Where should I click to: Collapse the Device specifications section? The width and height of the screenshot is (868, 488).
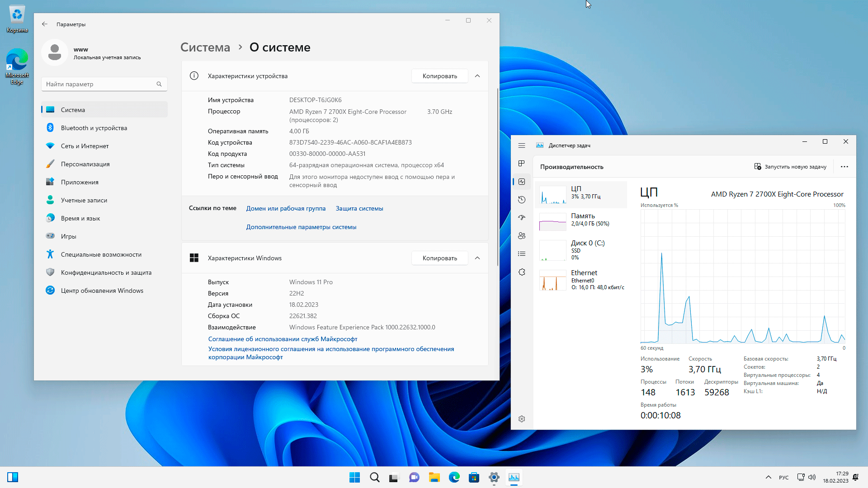coord(477,76)
